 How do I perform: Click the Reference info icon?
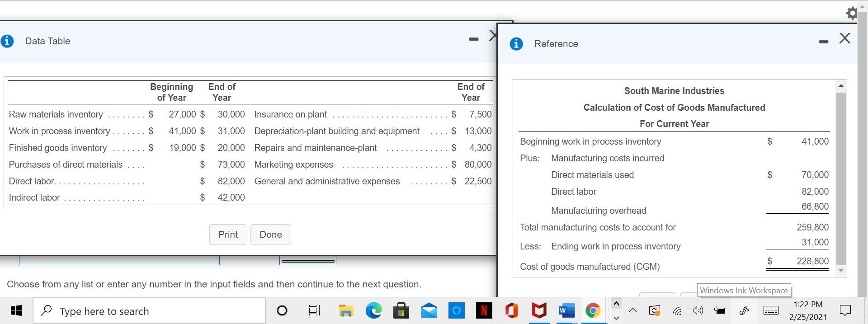(516, 44)
